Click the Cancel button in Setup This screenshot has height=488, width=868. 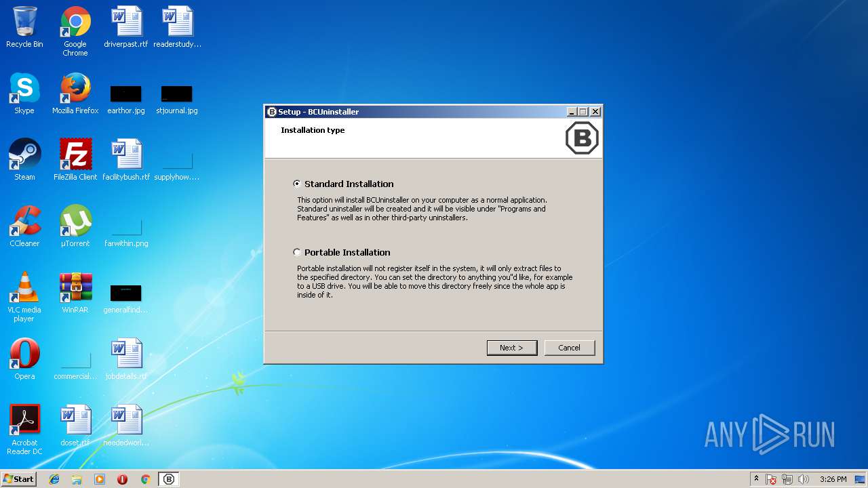[570, 348]
